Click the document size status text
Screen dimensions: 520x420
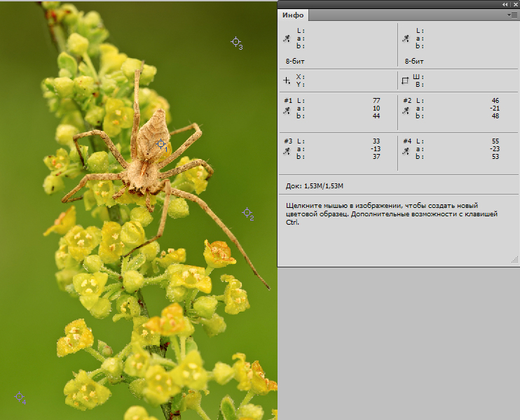(314, 185)
